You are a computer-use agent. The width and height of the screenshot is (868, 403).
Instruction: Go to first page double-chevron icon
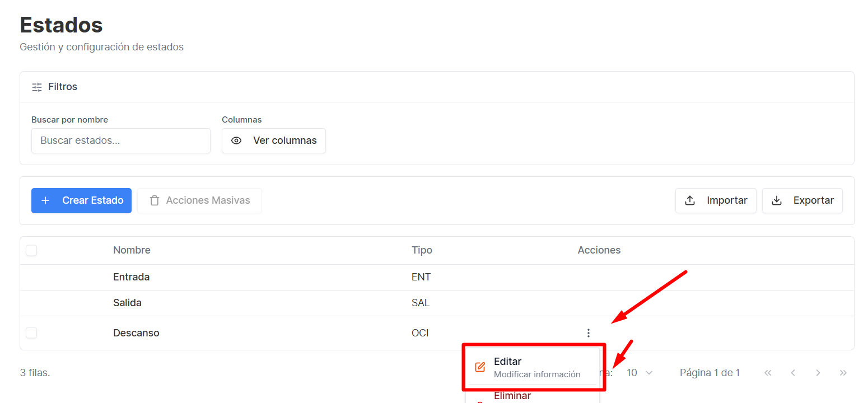coord(768,373)
